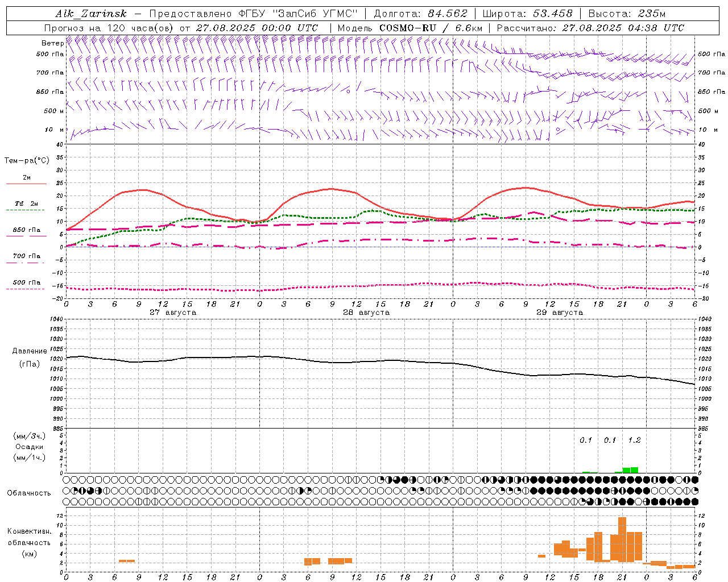Click the 1.2 precipitation amount value
Image resolution: width=728 pixels, height=582 pixels.
click(x=634, y=440)
